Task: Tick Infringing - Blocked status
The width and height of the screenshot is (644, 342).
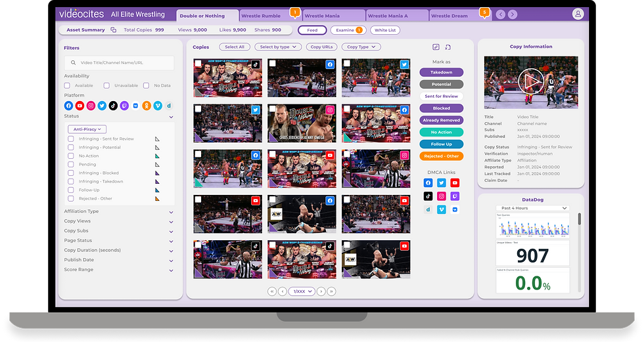Action: pos(71,173)
